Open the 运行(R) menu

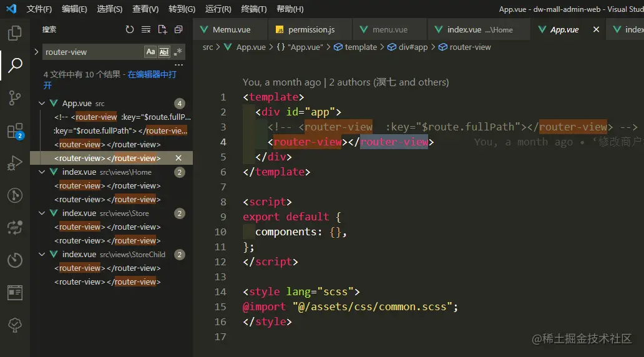click(x=218, y=9)
